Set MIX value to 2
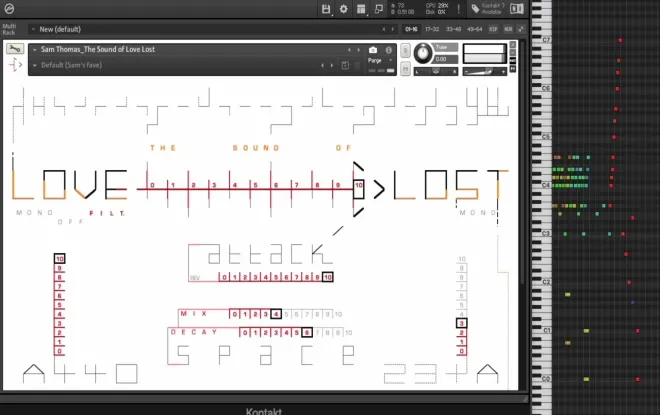 click(255, 314)
